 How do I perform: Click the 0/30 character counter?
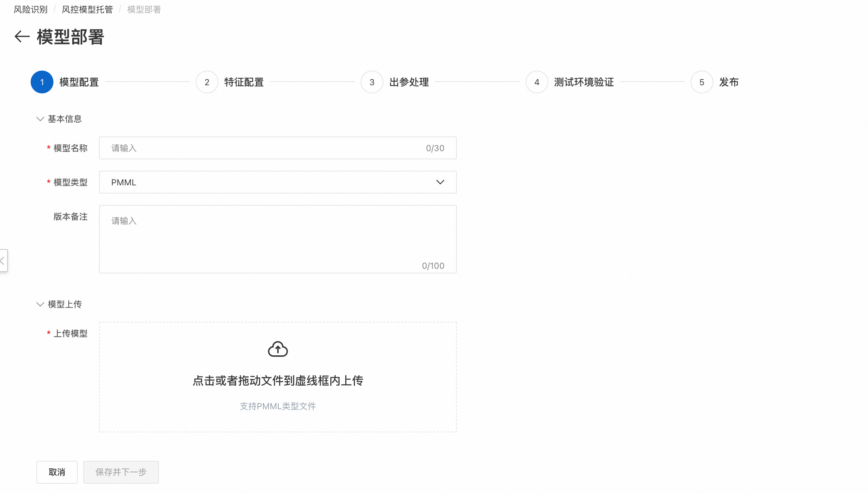pos(435,148)
